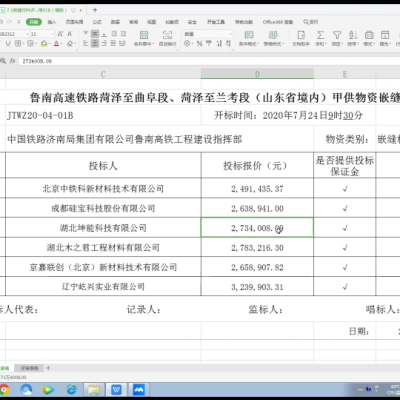400x400 pixels.
Task: Click the 格式 format button
Action: click(369, 38)
